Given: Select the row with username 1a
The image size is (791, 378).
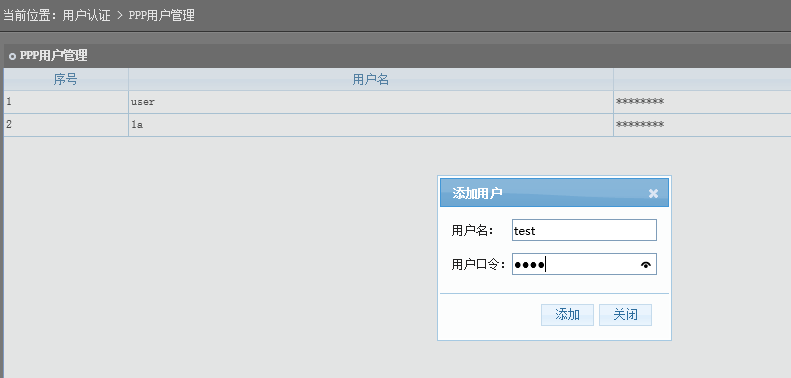Looking at the screenshot, I should point(398,125).
